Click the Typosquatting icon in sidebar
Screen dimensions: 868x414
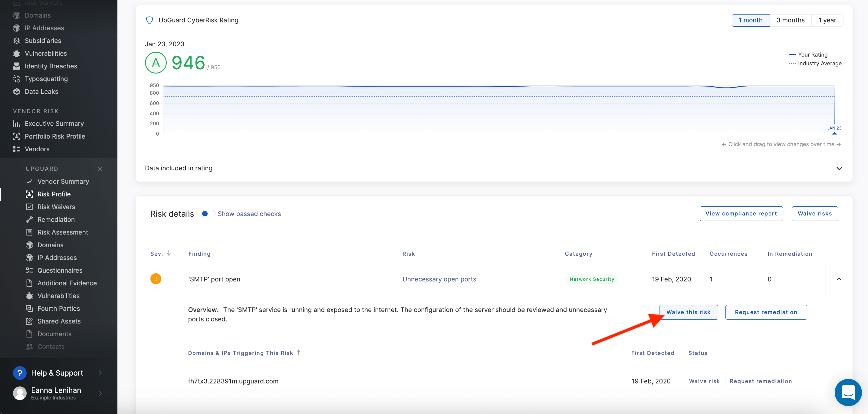click(17, 79)
